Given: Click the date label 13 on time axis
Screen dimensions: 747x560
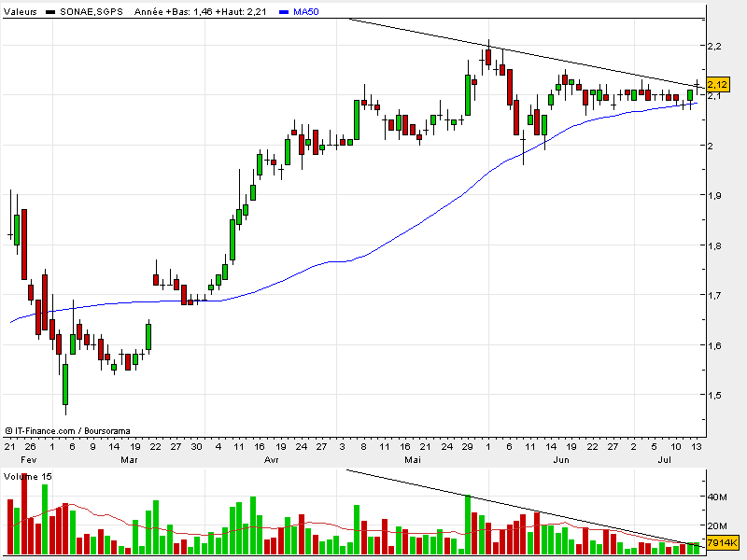Looking at the screenshot, I should coord(697,447).
